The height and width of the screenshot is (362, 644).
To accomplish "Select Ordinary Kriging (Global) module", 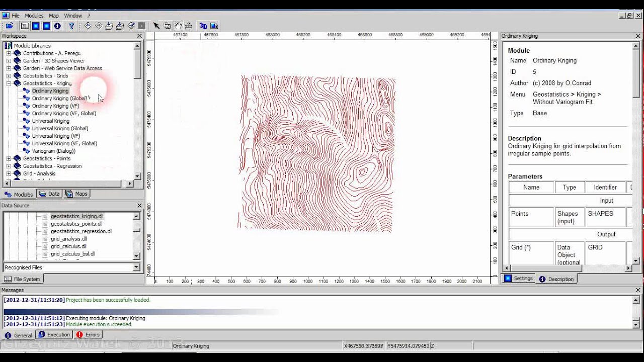I will [x=59, y=98].
